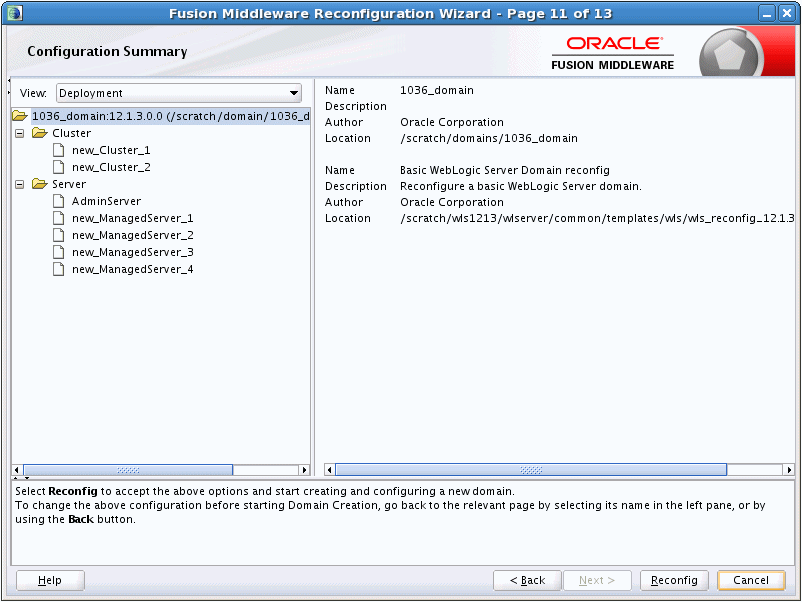
Task: Start reconfiguration with Reconfig button
Action: tap(674, 581)
